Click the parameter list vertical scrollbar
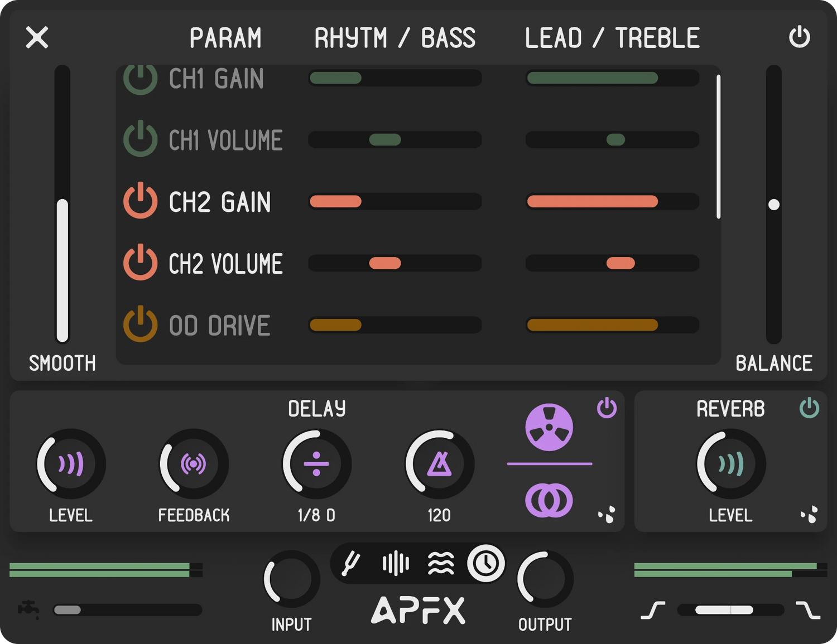This screenshot has width=837, height=644. [x=718, y=146]
